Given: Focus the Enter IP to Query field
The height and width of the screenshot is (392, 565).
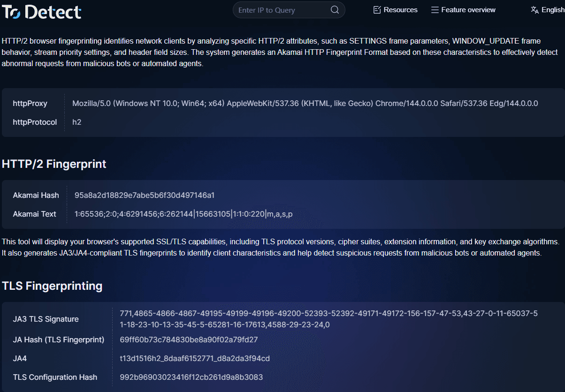Looking at the screenshot, I should click(281, 10).
